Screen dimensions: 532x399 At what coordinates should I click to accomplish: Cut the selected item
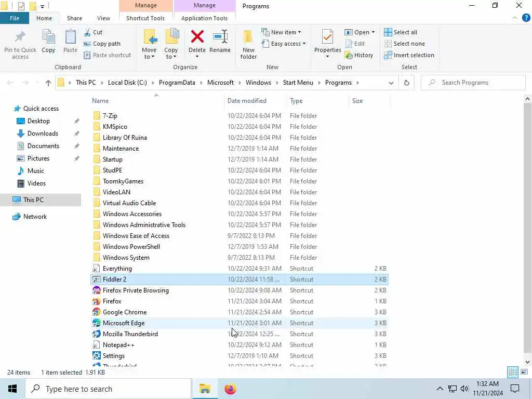coord(94,32)
